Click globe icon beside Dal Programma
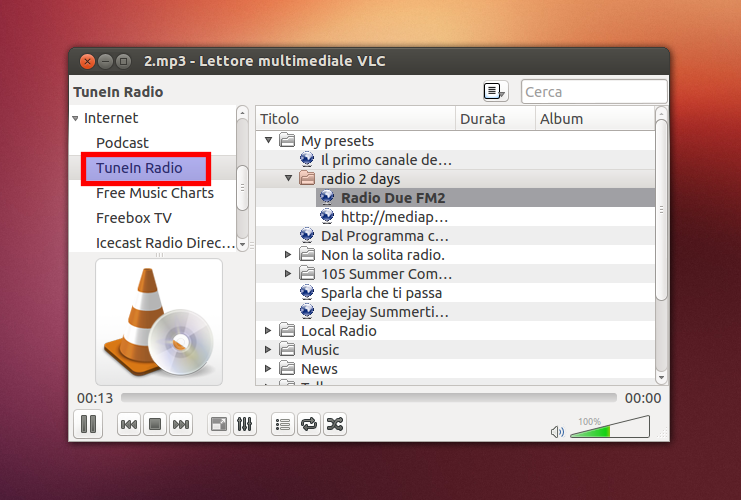 click(307, 235)
